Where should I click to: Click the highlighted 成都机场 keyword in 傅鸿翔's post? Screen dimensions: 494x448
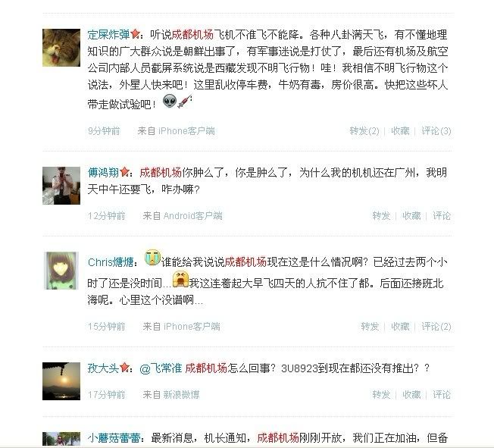point(161,172)
